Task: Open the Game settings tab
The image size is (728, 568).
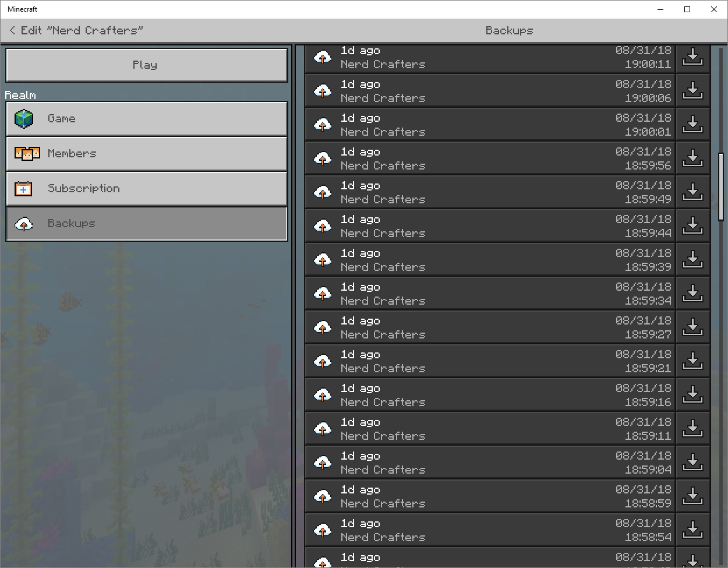Action: 147,119
